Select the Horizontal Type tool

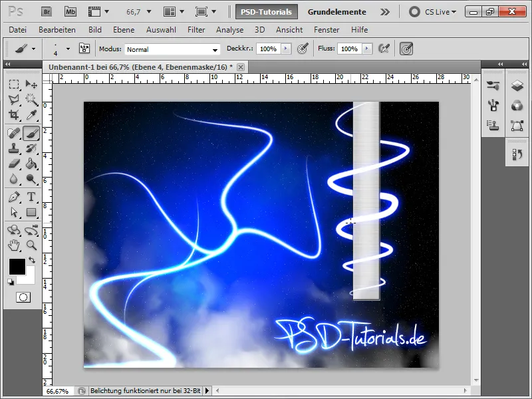[x=31, y=197]
